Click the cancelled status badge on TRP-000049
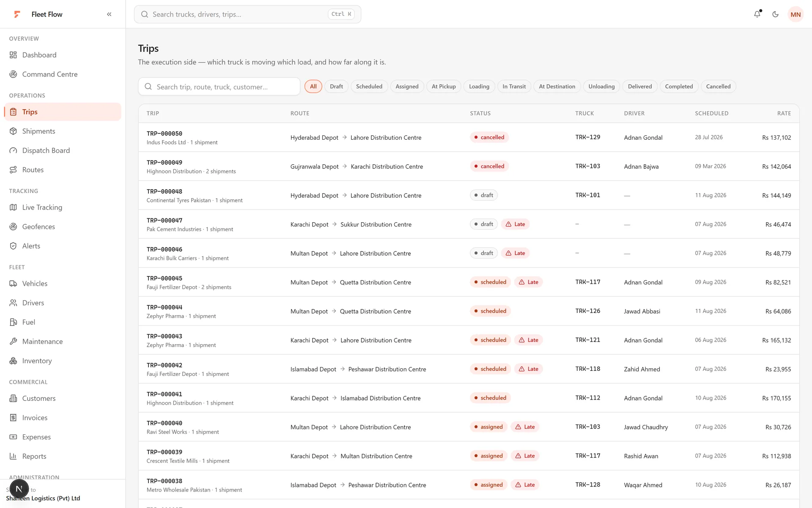 click(x=489, y=166)
